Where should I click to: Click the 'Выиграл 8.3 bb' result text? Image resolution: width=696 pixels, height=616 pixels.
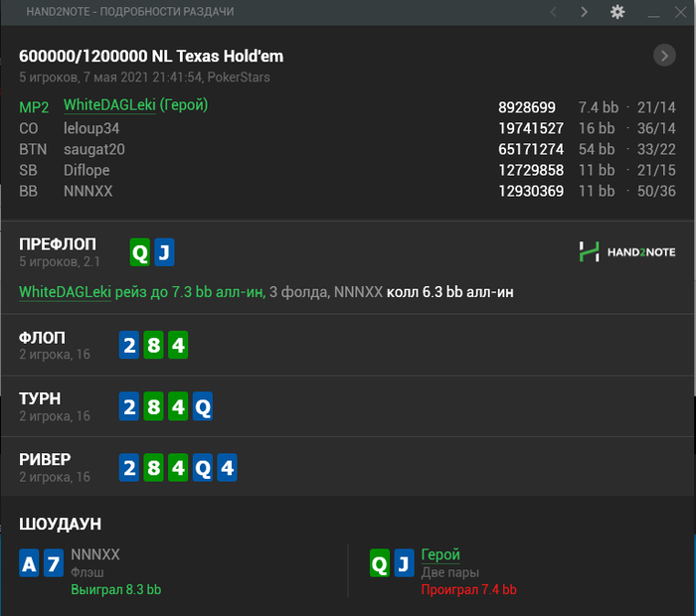click(x=116, y=589)
